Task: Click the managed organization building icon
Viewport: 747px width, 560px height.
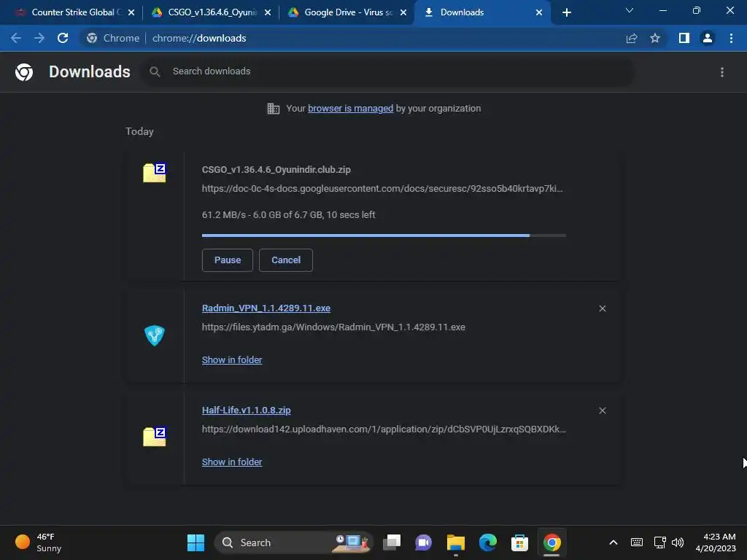Action: click(x=274, y=109)
